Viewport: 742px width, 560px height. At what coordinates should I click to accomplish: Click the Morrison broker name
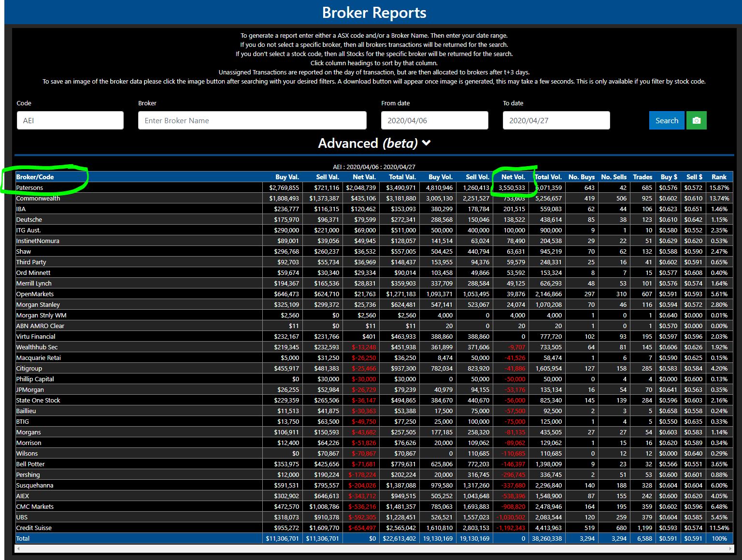point(29,443)
